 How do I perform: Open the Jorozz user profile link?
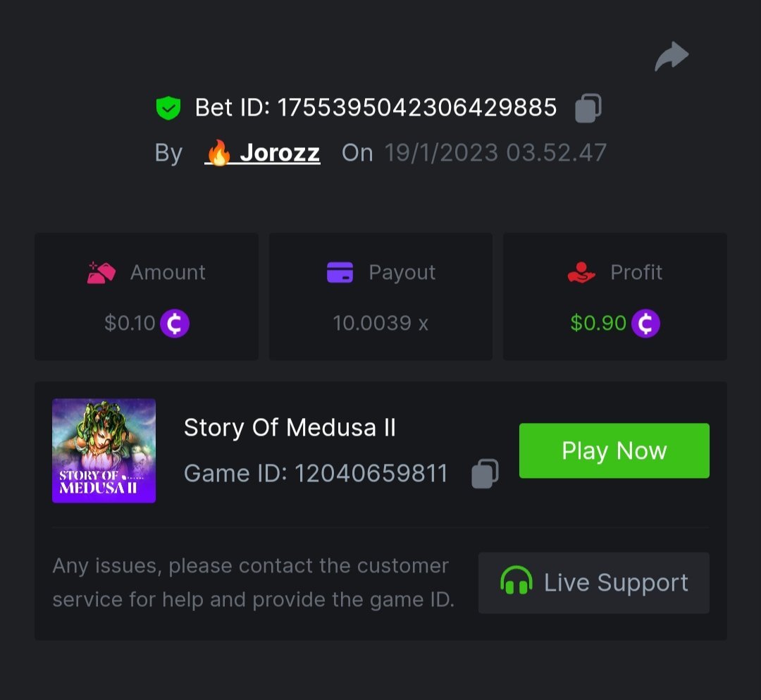click(279, 153)
